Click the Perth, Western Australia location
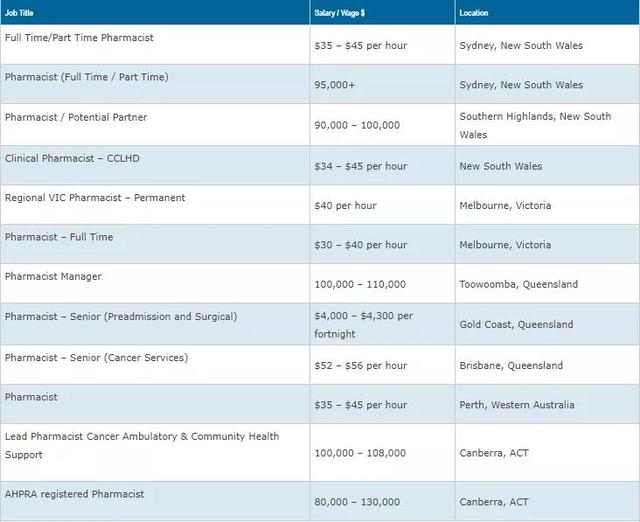 point(517,405)
